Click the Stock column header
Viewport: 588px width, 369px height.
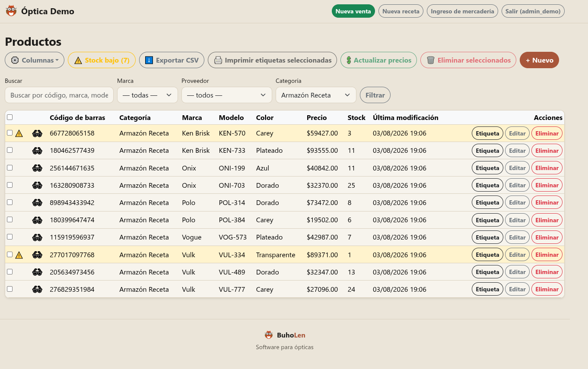pyautogui.click(x=356, y=117)
